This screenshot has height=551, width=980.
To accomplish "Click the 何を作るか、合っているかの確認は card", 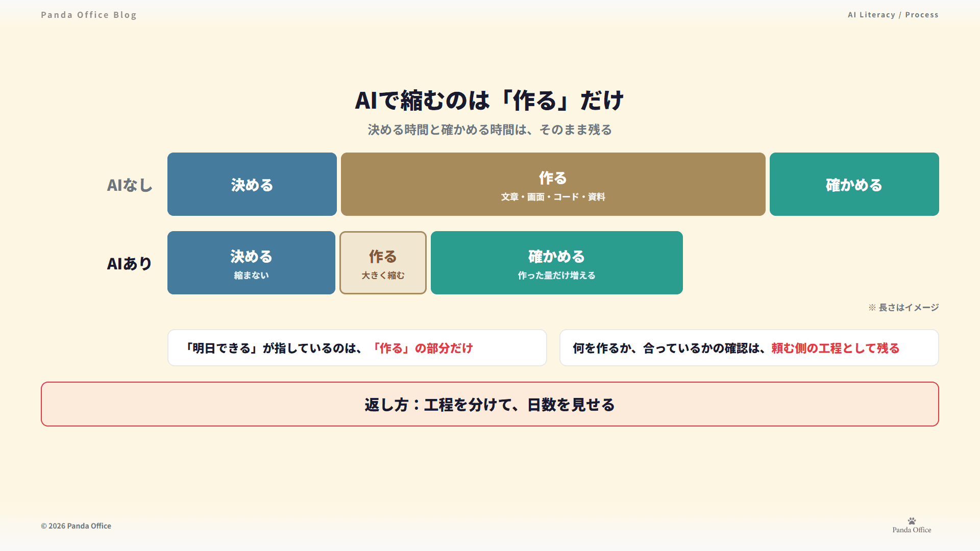I will (749, 347).
